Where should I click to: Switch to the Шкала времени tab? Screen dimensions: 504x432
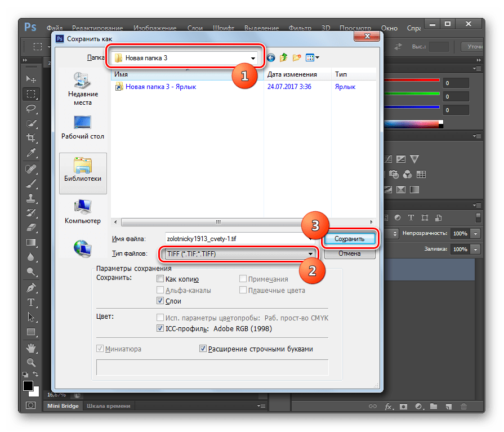click(x=108, y=406)
